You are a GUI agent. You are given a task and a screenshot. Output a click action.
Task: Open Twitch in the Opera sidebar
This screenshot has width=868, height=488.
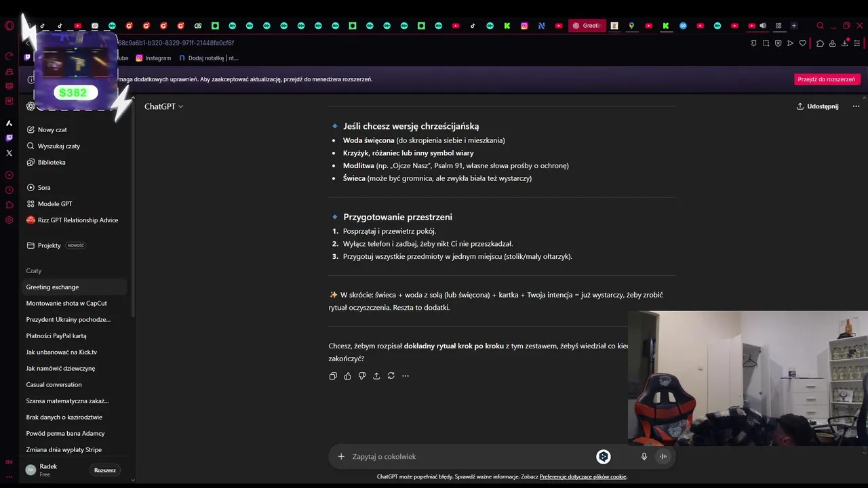(9, 138)
